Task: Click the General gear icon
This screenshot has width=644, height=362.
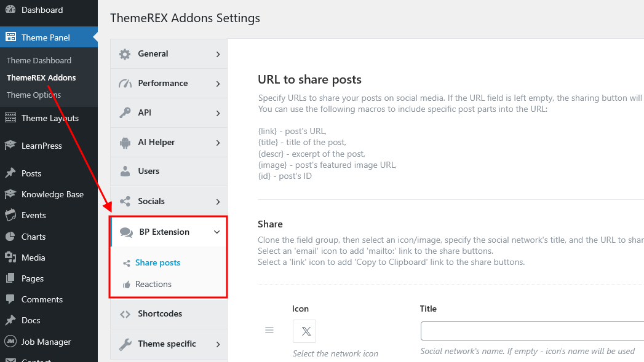Action: (x=125, y=53)
